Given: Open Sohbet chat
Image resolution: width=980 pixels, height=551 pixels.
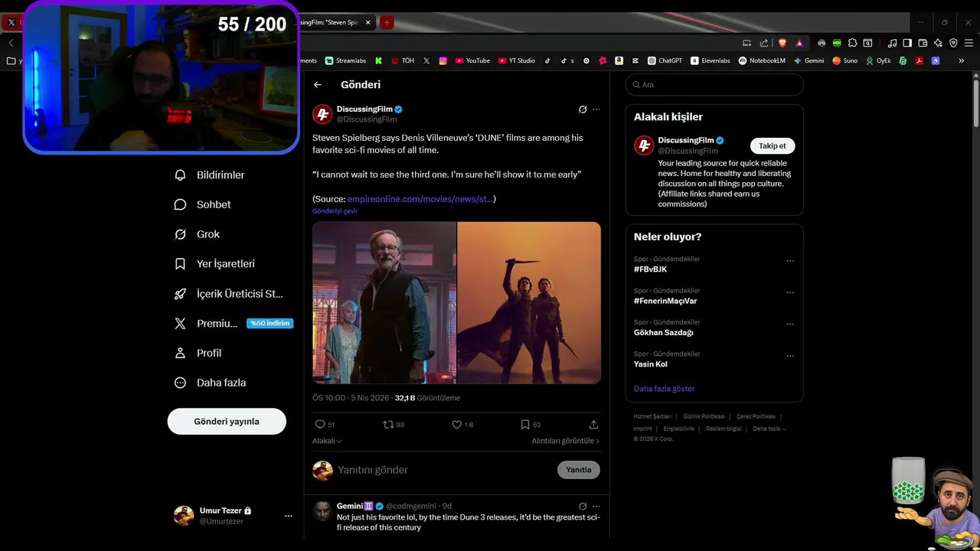Looking at the screenshot, I should [x=203, y=204].
